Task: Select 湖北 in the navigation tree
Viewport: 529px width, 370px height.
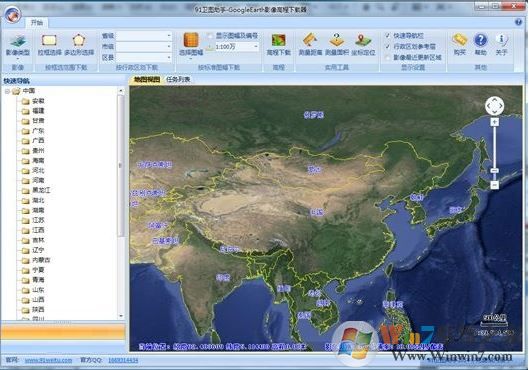Action: click(x=38, y=200)
